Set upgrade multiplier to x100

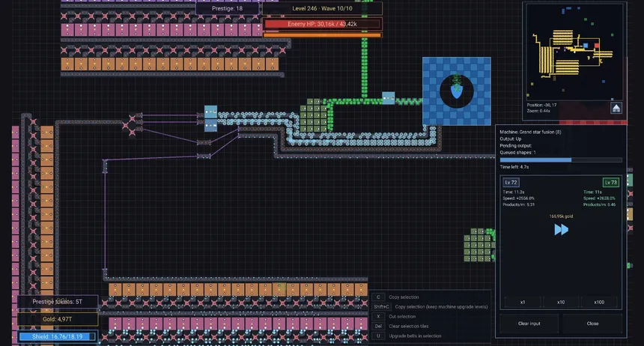coord(599,302)
